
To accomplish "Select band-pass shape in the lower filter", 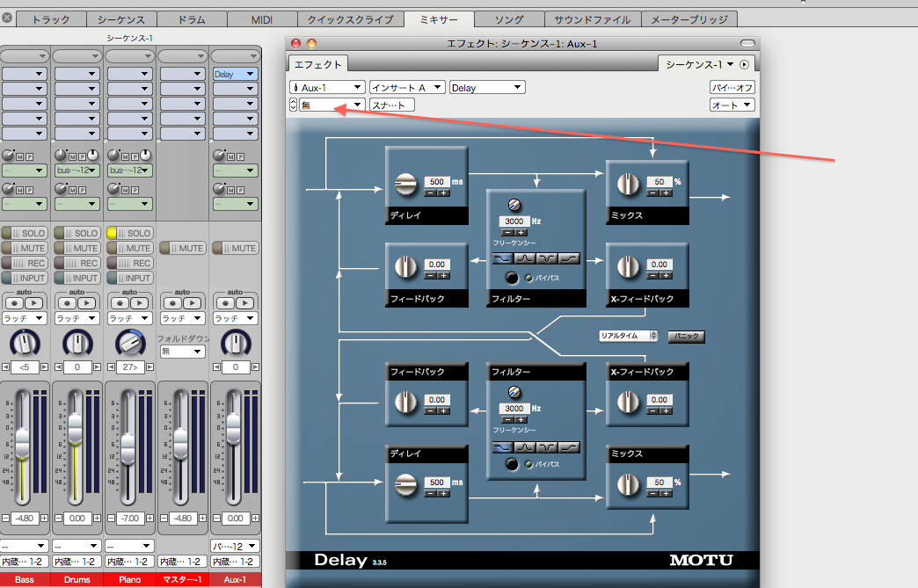I will pyautogui.click(x=525, y=447).
